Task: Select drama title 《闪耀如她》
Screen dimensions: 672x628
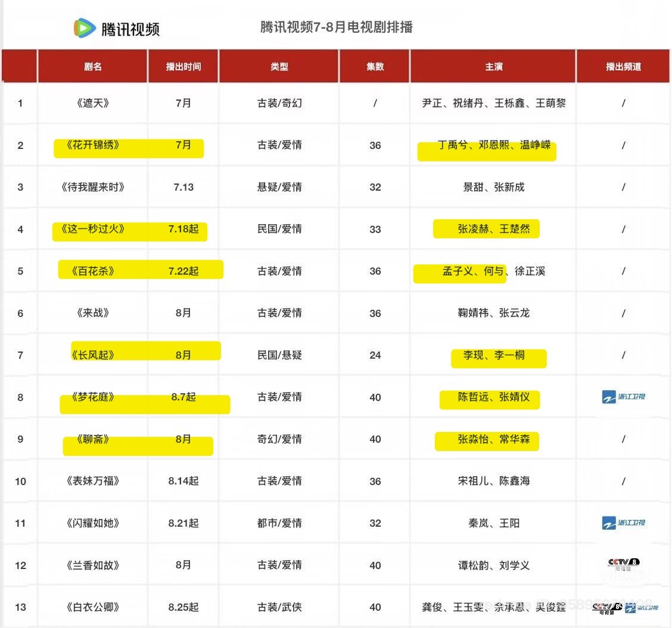Action: pos(92,523)
